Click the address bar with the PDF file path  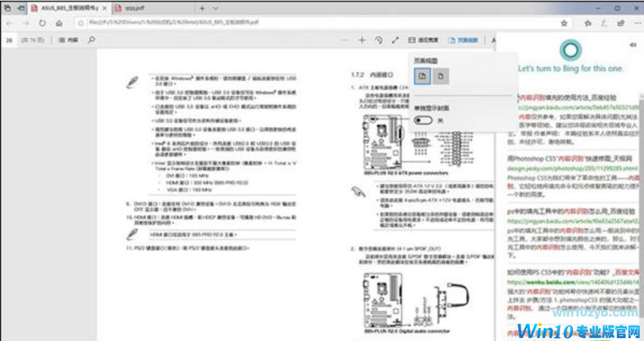tap(316, 23)
